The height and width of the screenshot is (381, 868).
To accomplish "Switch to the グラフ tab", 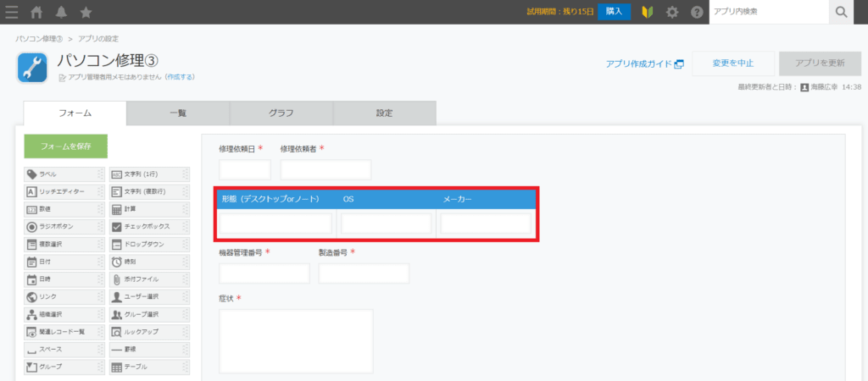I will pyautogui.click(x=281, y=113).
